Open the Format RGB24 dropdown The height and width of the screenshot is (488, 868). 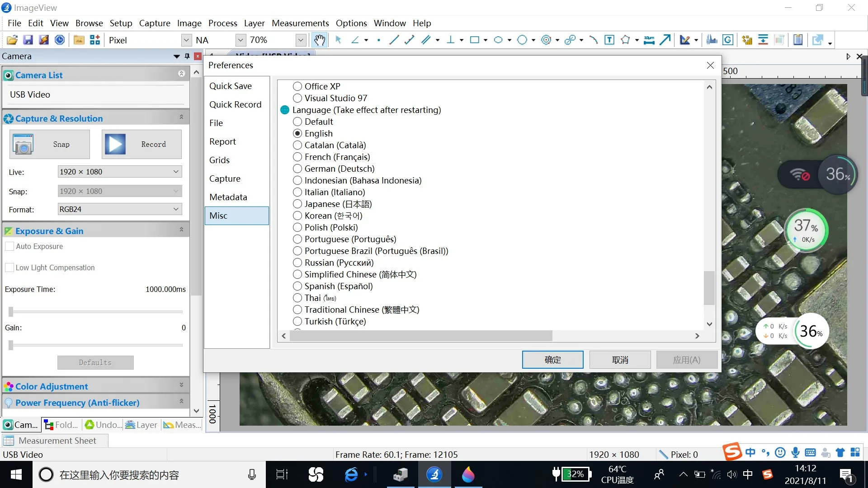(x=176, y=209)
